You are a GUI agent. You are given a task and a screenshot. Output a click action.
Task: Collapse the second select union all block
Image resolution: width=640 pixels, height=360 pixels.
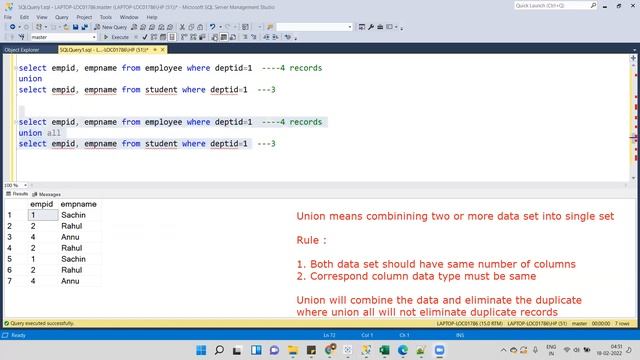[16, 122]
